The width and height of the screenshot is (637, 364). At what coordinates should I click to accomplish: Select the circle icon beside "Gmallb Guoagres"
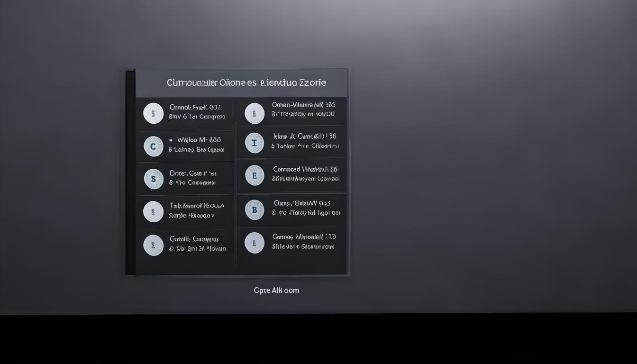[153, 245]
